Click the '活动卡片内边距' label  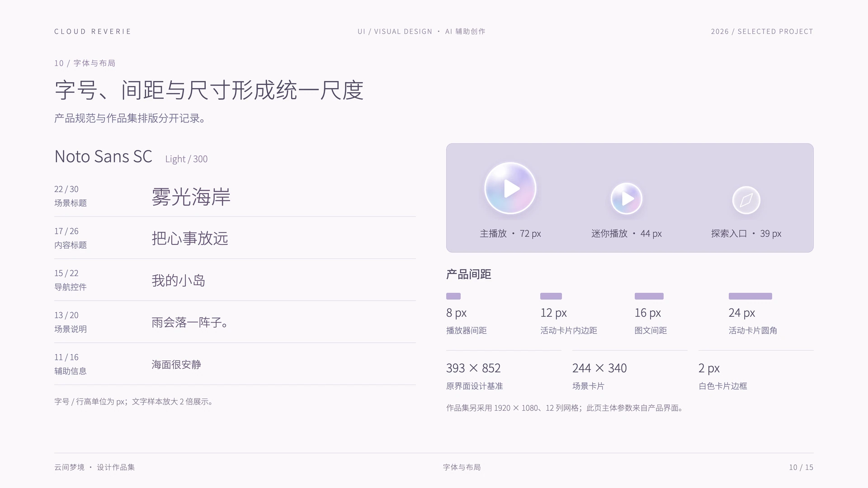click(569, 331)
